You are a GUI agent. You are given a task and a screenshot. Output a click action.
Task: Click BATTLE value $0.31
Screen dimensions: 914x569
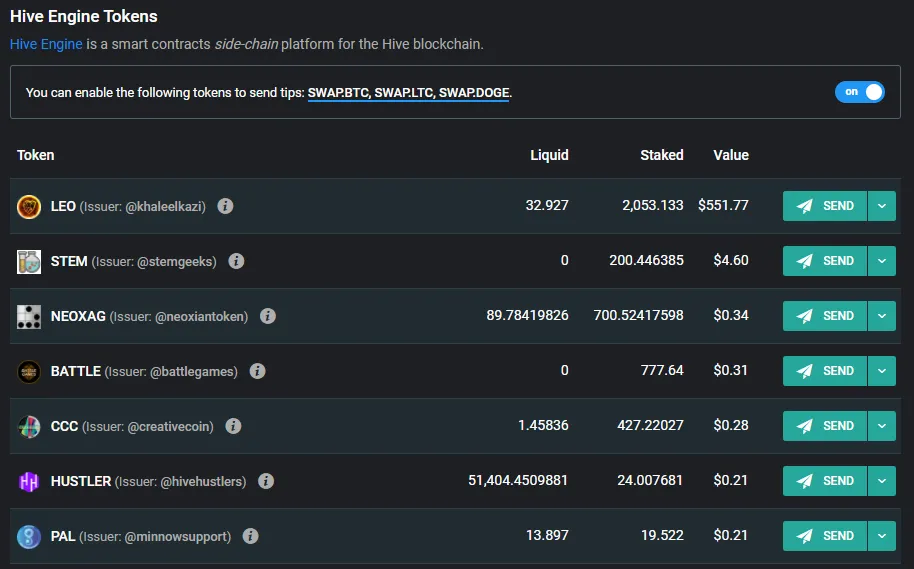(730, 370)
